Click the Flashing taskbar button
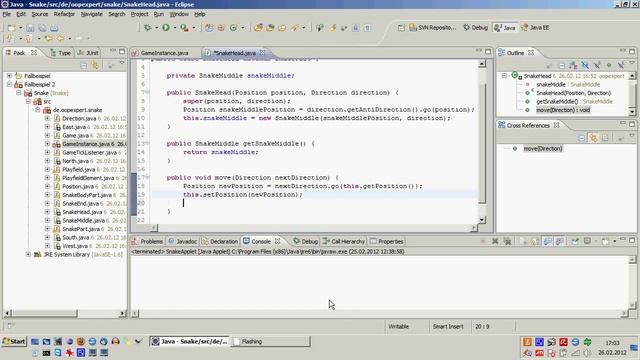Viewport: 640px width, 360px height. 271,342
